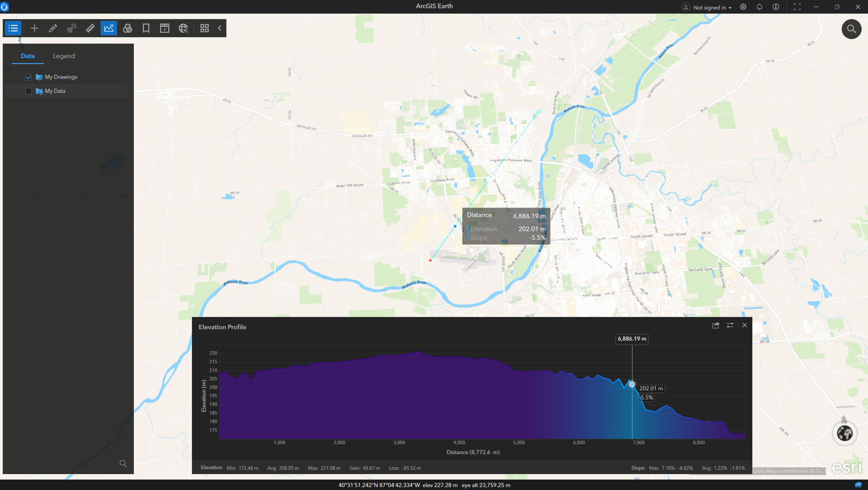
Task: Select the My Data folder item
Action: tap(55, 91)
